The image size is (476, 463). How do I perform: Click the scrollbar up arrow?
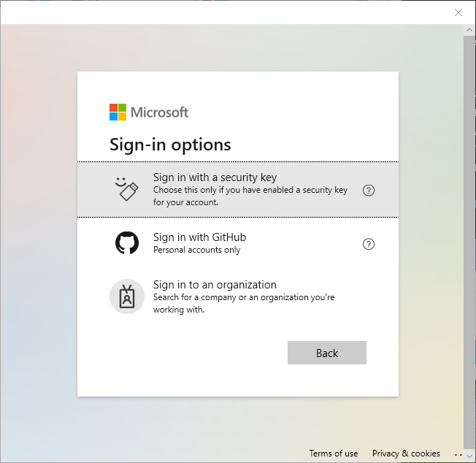[x=469, y=30]
